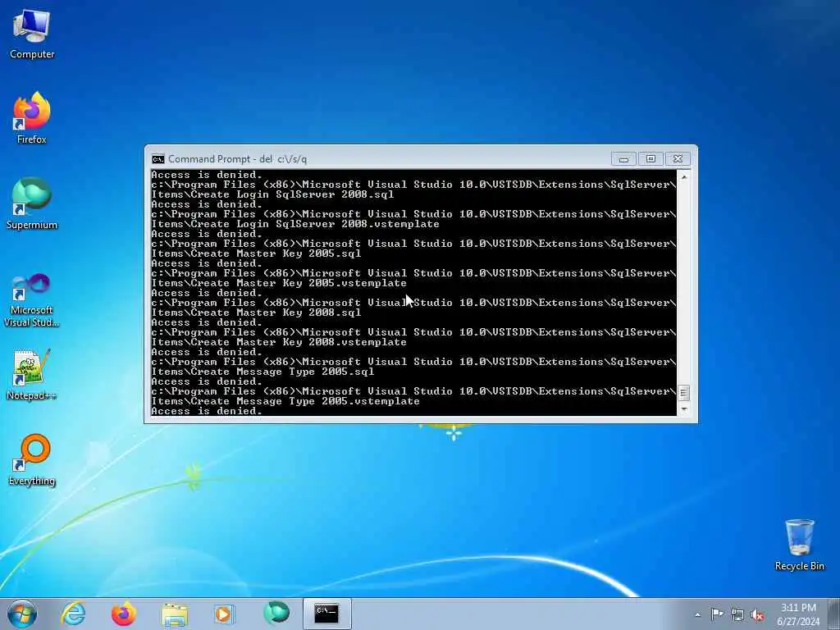Click the Command Prompt taskbar button
840x630 pixels.
point(326,614)
